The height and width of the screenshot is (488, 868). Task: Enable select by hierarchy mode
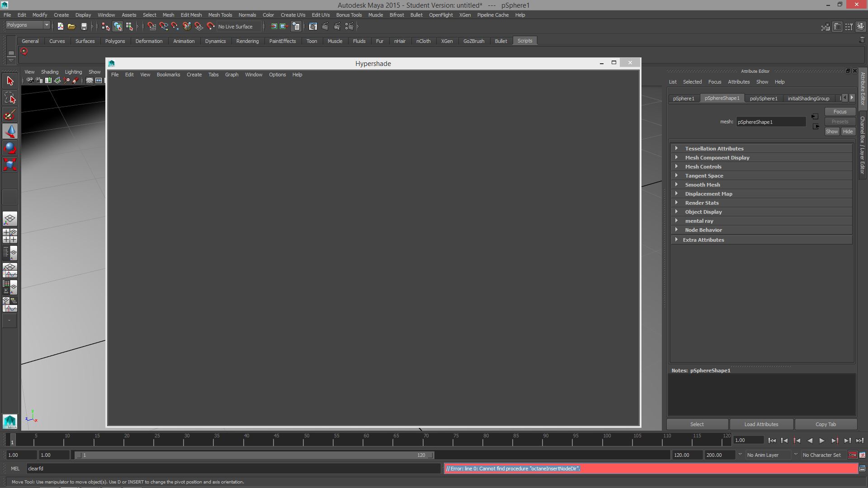point(106,27)
